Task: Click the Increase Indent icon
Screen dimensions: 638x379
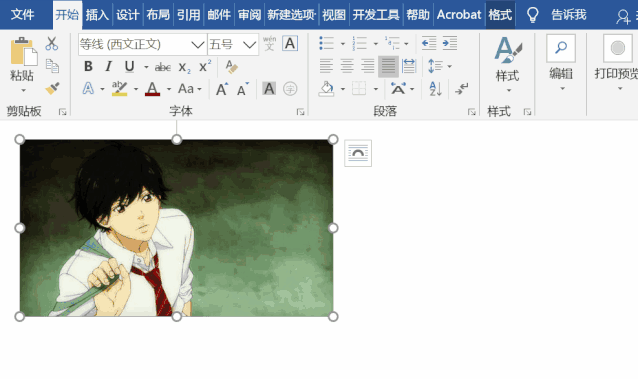Action: [450, 43]
